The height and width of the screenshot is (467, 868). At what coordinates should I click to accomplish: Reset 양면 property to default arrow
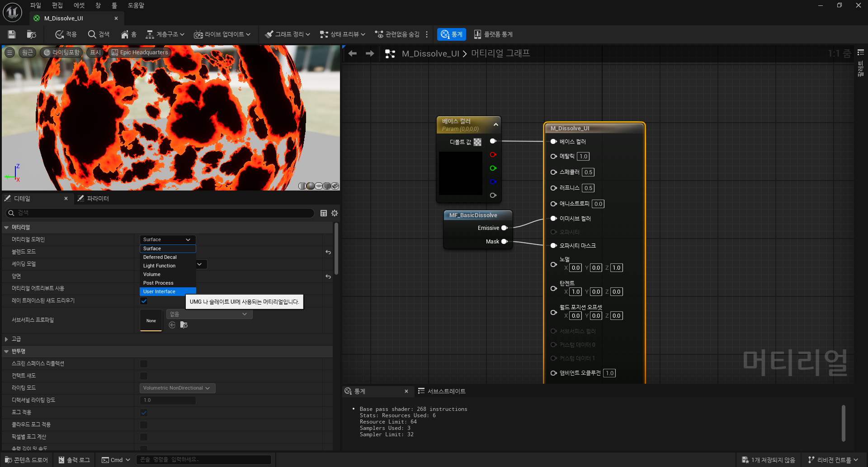coord(328,276)
